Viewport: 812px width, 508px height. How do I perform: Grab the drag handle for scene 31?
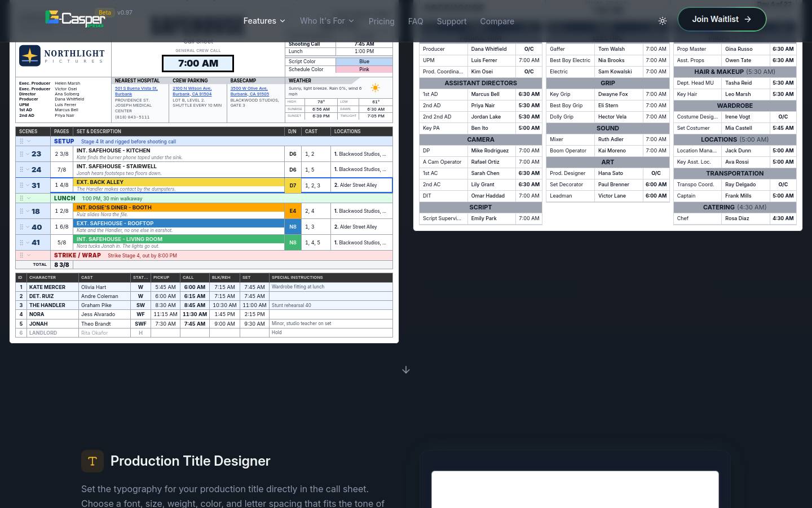(x=21, y=186)
